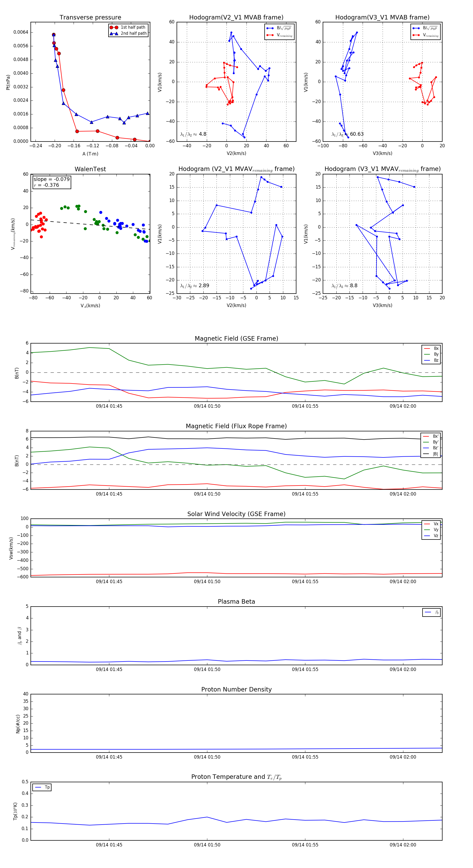Click '09/14 02:00' tick under proton temperature plot

[x=403, y=845]
